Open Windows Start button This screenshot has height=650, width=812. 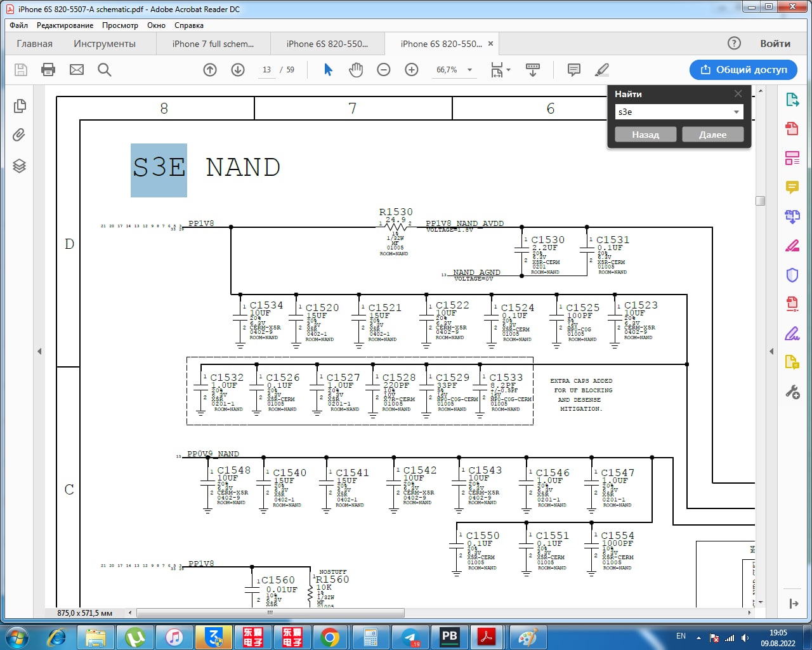tap(17, 637)
